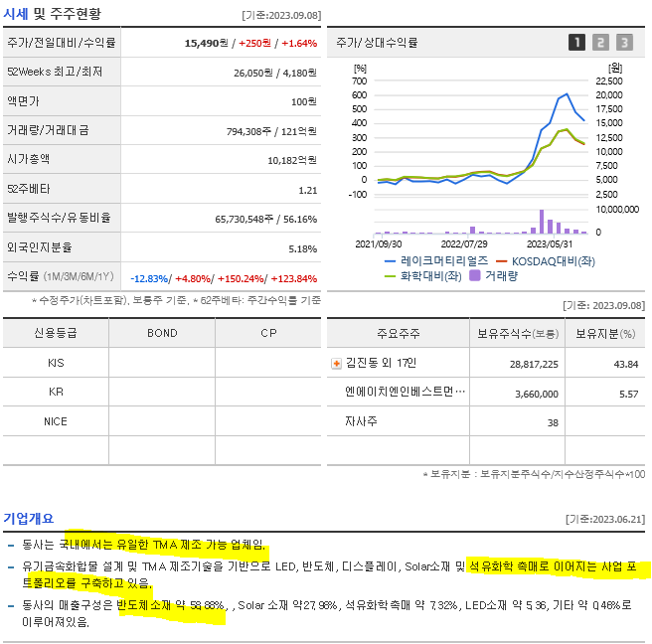Click the 52주베타 row label
The image size is (652, 644).
tap(28, 189)
